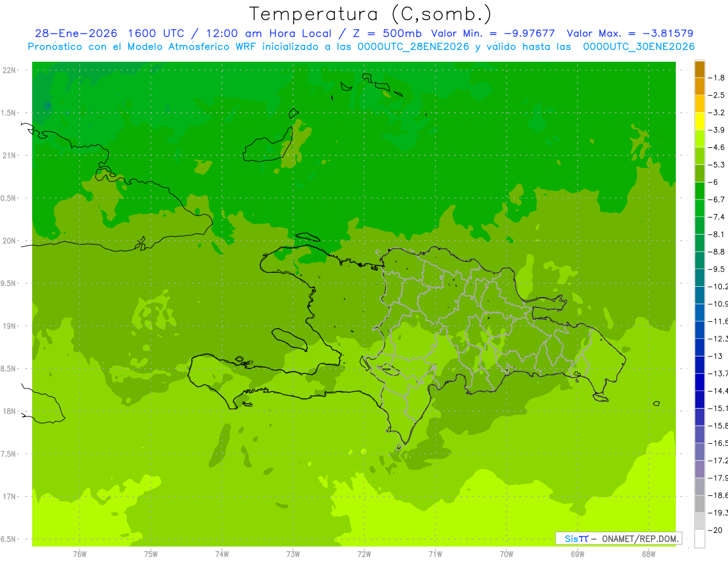Click the 74W longitude axis label

221,554
